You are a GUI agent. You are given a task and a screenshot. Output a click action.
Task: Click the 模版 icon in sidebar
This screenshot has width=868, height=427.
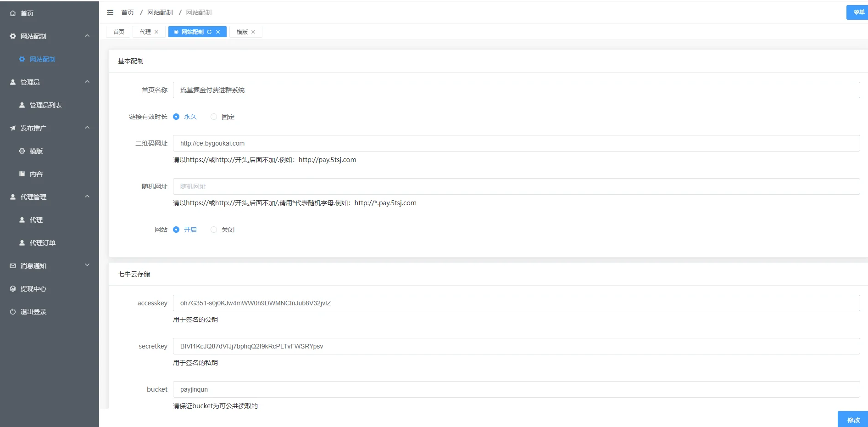click(x=22, y=151)
